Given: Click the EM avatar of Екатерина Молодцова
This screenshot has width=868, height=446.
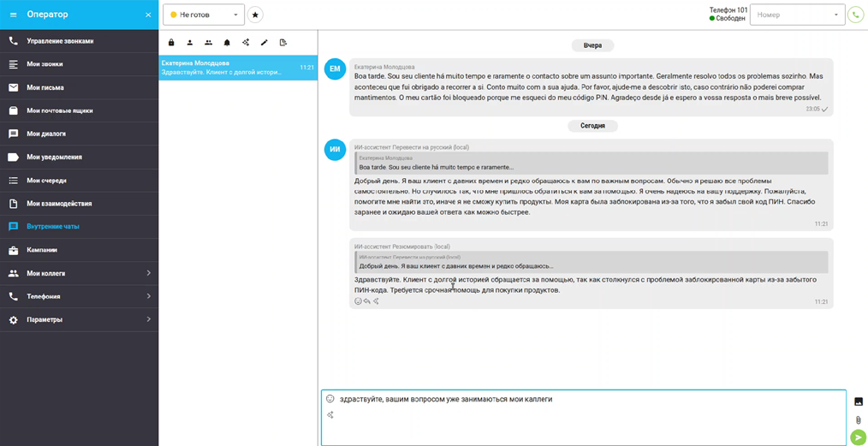Looking at the screenshot, I should click(x=335, y=68).
